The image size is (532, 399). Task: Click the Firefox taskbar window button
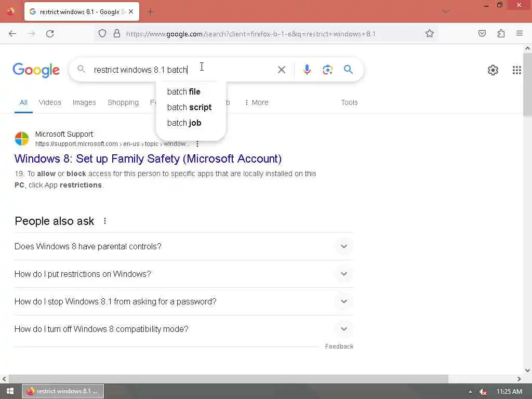click(x=63, y=391)
